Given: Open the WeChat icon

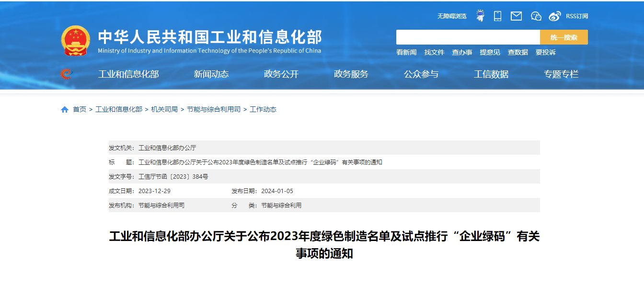Looking at the screenshot, I should pyautogui.click(x=536, y=16).
